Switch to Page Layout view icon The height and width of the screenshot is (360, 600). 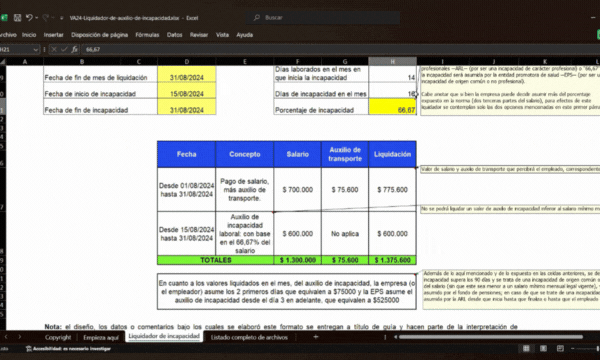tap(543, 349)
